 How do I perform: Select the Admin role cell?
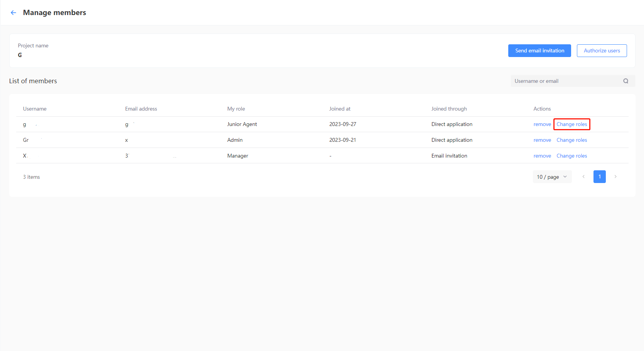click(x=235, y=140)
